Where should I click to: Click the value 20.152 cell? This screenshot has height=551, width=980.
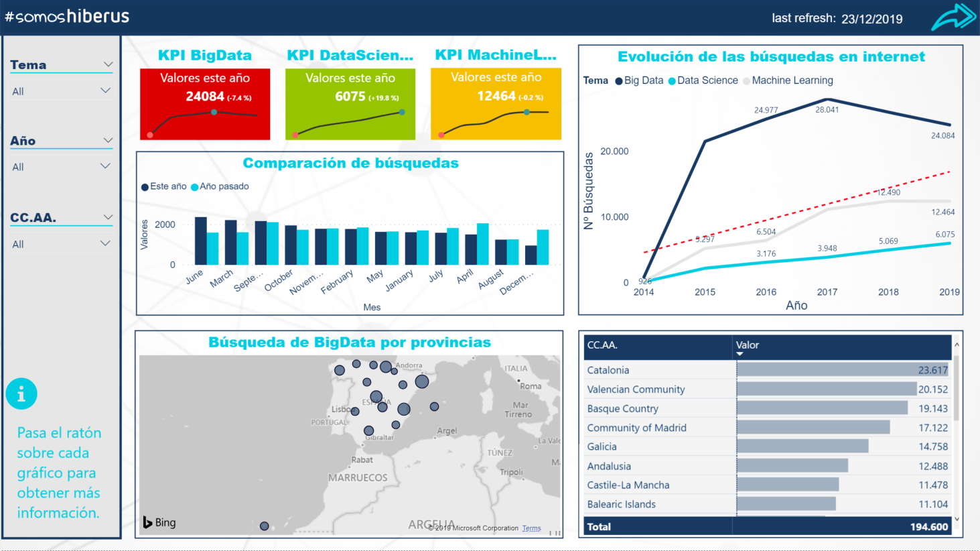point(933,389)
